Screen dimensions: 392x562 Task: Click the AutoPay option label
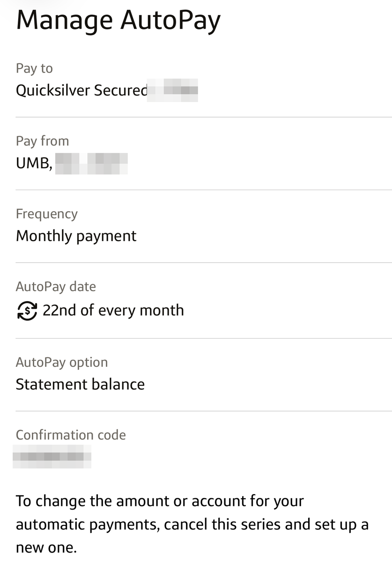pyautogui.click(x=62, y=362)
